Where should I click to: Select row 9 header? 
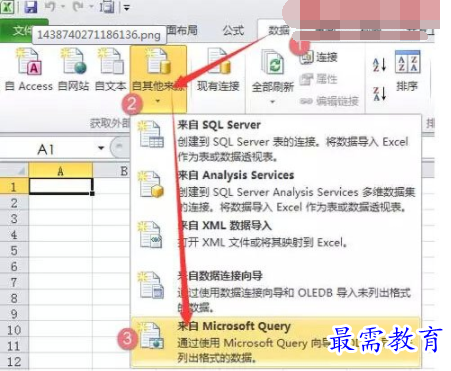click(14, 314)
